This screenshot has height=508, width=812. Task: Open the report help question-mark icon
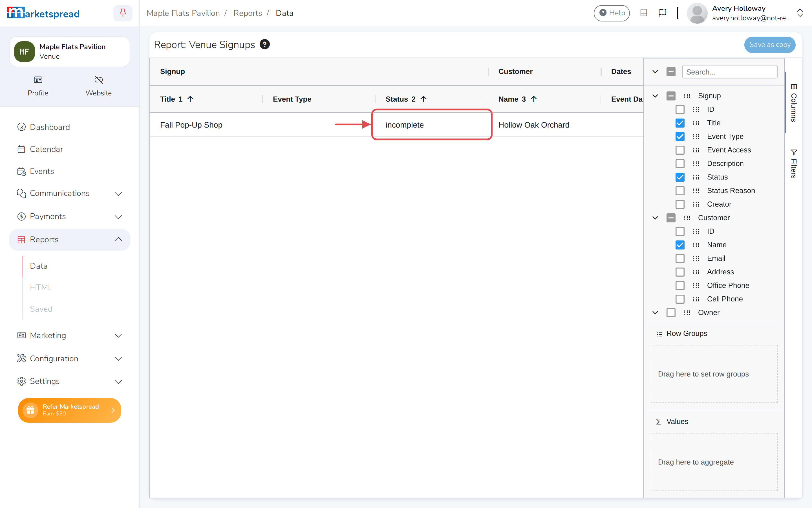(265, 44)
